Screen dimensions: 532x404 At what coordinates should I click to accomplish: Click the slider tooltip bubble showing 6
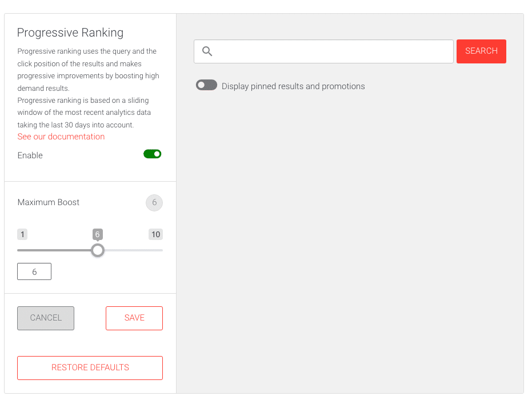pos(97,234)
